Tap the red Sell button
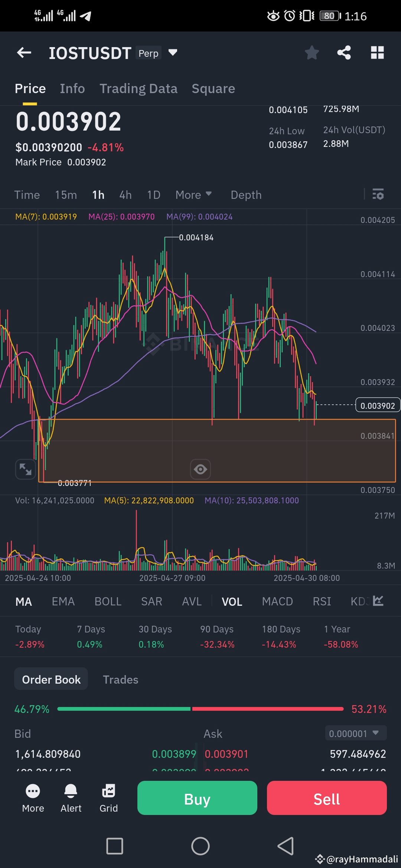 click(x=327, y=798)
